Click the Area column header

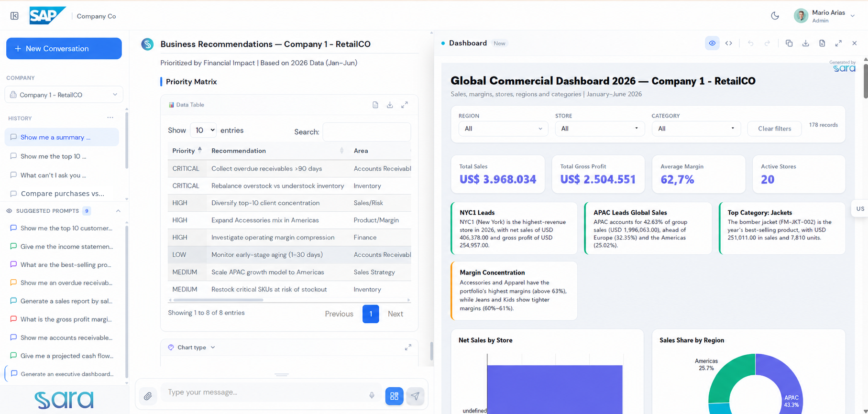(361, 151)
